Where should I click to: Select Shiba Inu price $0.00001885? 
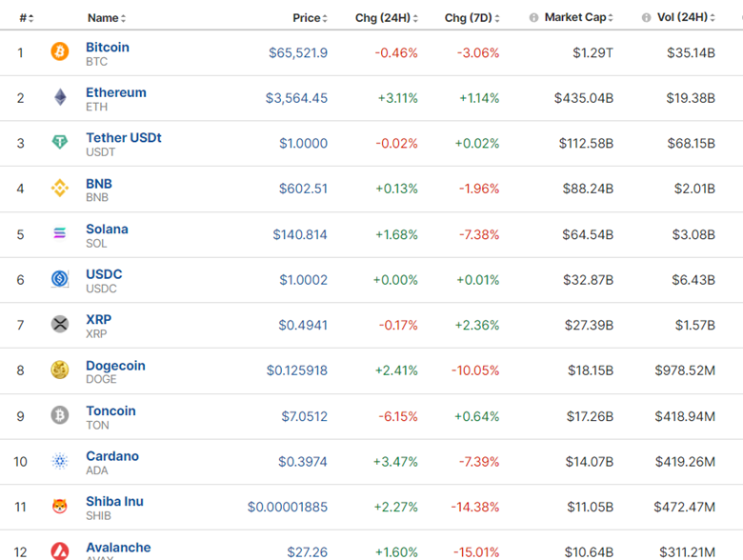287,507
